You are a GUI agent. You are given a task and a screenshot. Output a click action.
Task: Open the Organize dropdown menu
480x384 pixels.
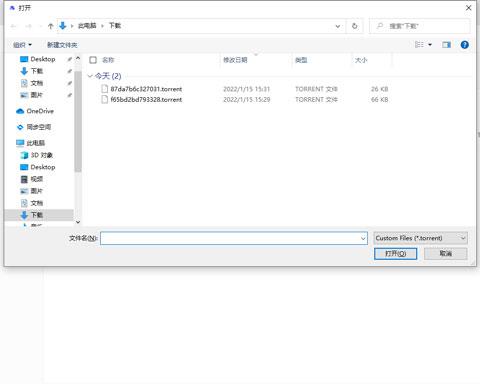(x=22, y=45)
